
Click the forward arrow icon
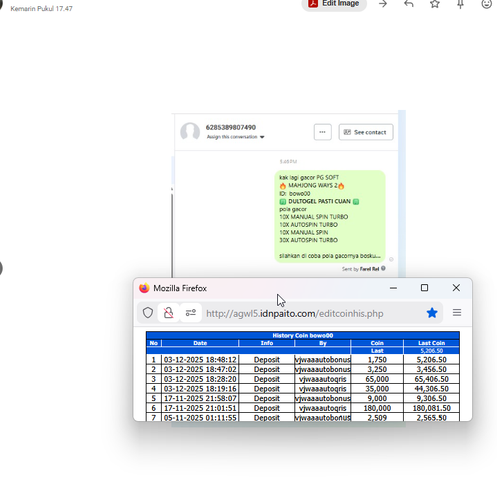[383, 4]
